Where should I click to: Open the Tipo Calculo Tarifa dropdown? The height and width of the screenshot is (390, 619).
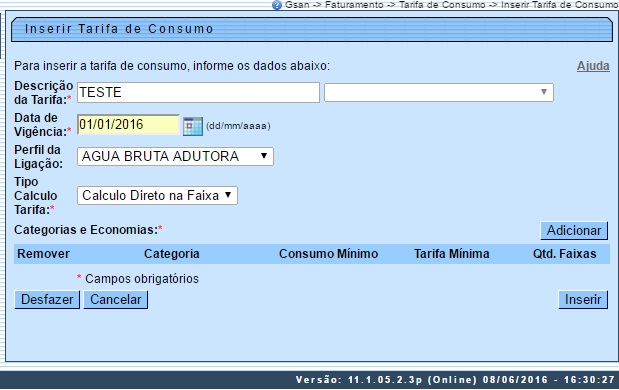(158, 195)
